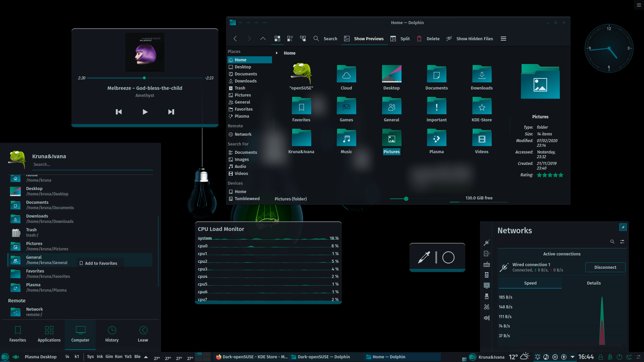Open the volume icon beside the Networks widget
This screenshot has height=362, width=644.
pyautogui.click(x=487, y=318)
